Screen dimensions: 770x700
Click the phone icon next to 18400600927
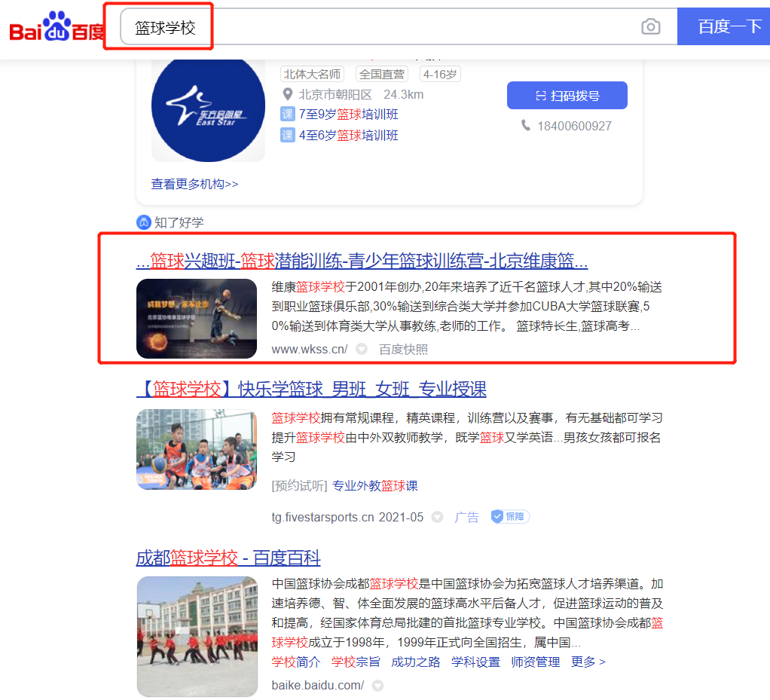(x=526, y=126)
